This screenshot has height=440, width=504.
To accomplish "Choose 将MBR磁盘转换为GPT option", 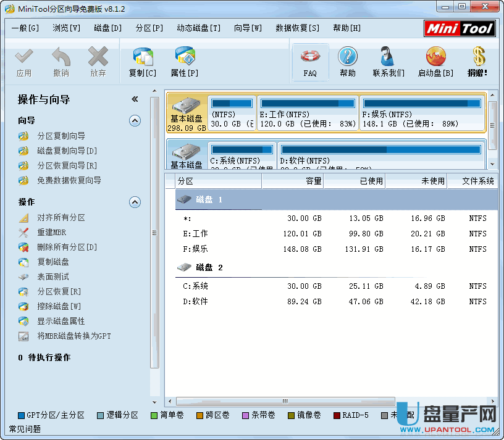I will (x=73, y=336).
